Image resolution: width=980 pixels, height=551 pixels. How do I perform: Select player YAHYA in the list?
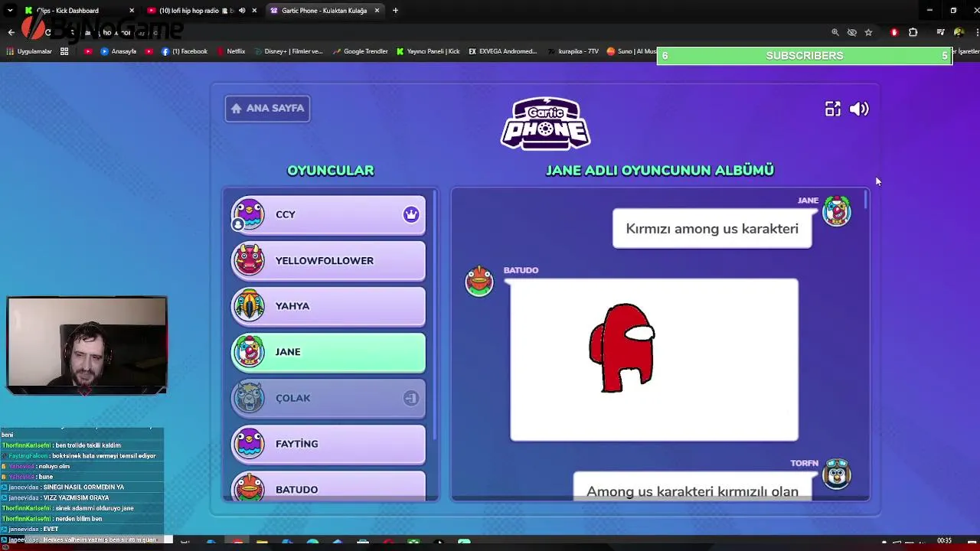[x=328, y=306]
